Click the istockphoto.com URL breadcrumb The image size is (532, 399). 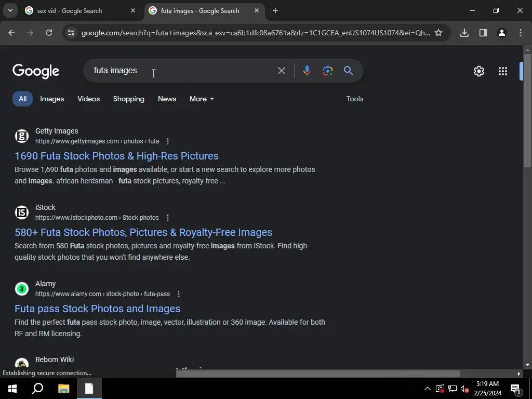point(97,218)
